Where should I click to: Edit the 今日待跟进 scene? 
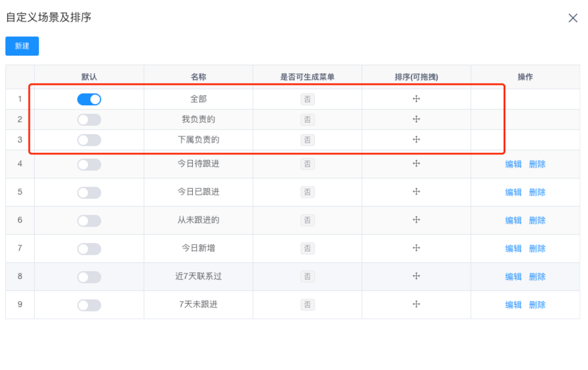(x=513, y=164)
